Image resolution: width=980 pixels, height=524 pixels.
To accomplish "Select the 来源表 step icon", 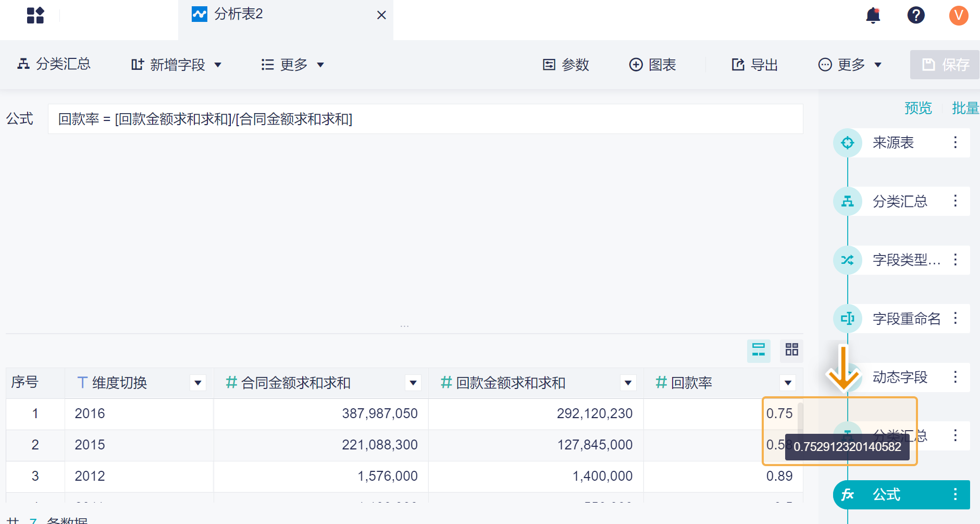I will [848, 143].
